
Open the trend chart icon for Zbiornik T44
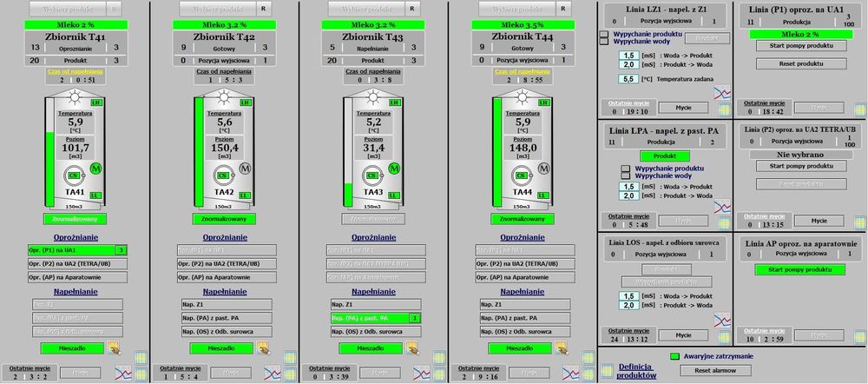coord(572,373)
